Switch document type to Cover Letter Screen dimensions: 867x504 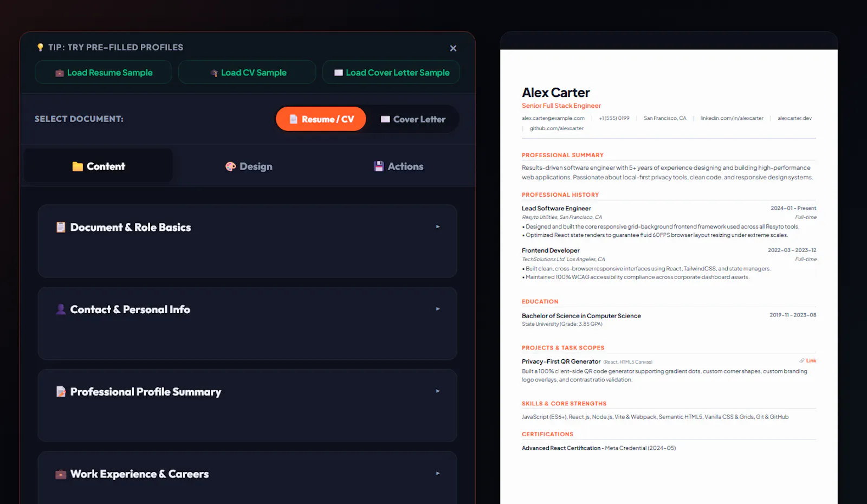[413, 119]
